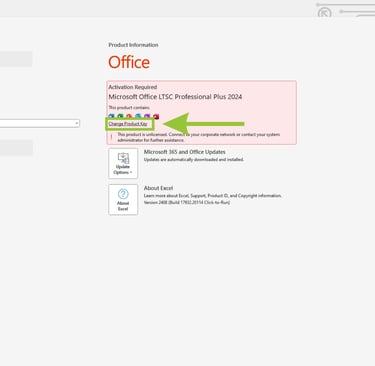This screenshot has width=375, height=366.
Task: Click the Change Product Key link
Action: click(x=128, y=124)
